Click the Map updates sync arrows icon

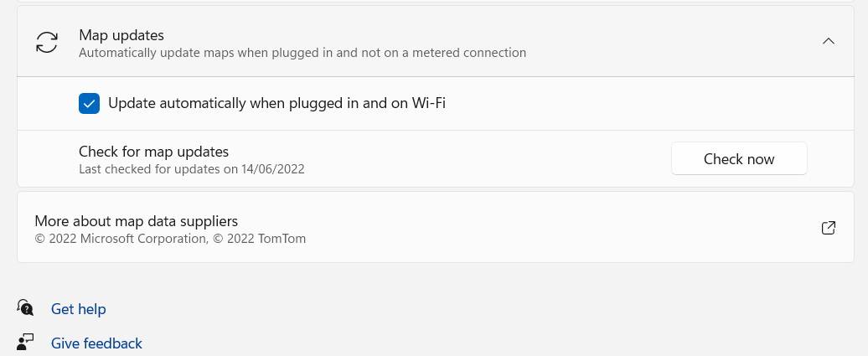tap(47, 43)
